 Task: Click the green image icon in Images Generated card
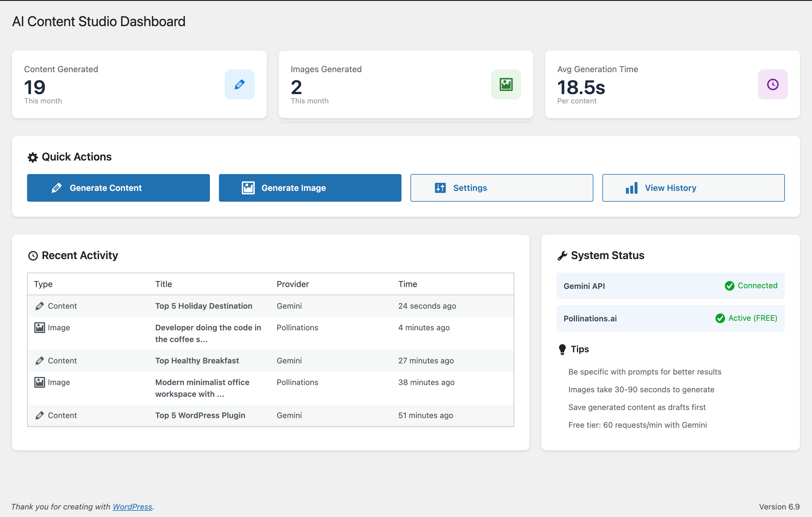pos(506,84)
